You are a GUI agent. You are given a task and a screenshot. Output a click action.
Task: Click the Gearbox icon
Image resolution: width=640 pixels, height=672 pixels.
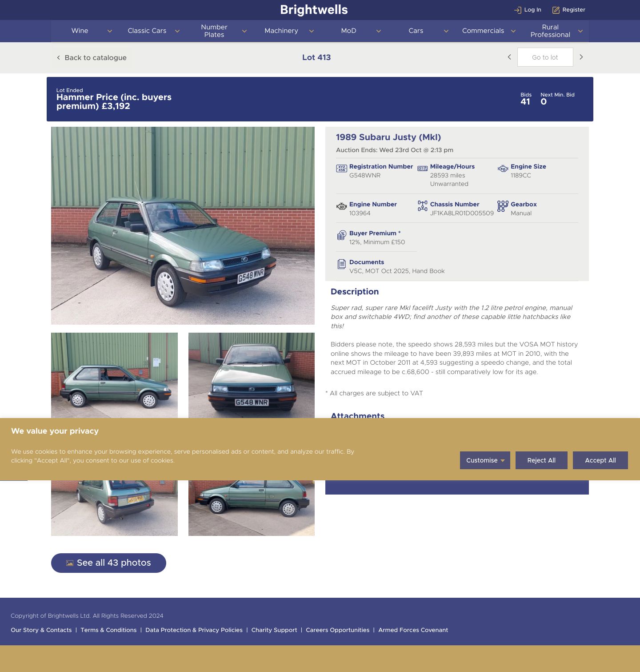tap(503, 206)
